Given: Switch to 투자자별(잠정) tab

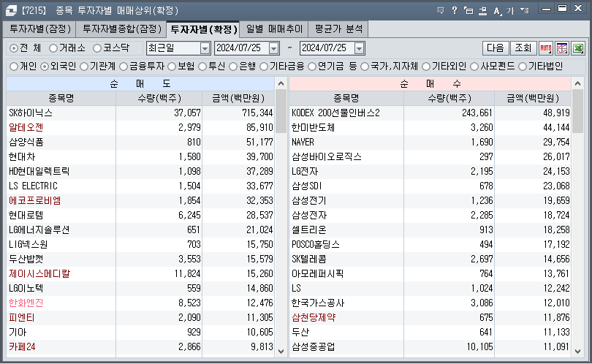Looking at the screenshot, I should (39, 29).
